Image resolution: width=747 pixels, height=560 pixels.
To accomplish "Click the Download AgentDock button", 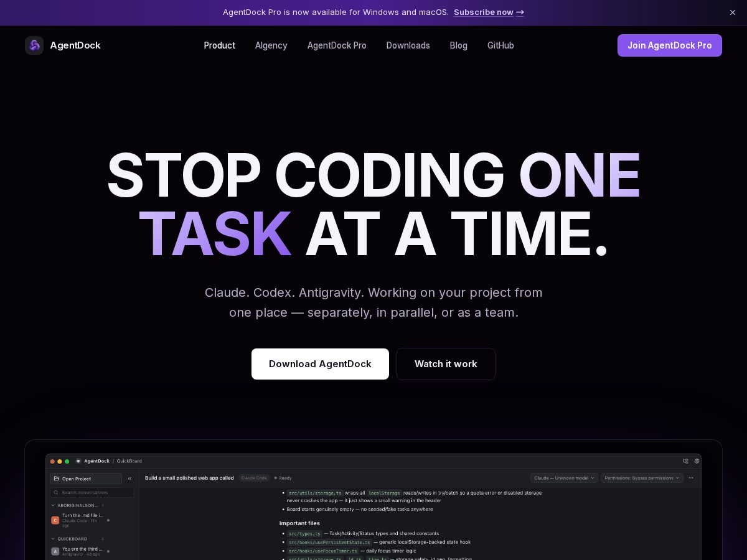I will click(x=320, y=364).
